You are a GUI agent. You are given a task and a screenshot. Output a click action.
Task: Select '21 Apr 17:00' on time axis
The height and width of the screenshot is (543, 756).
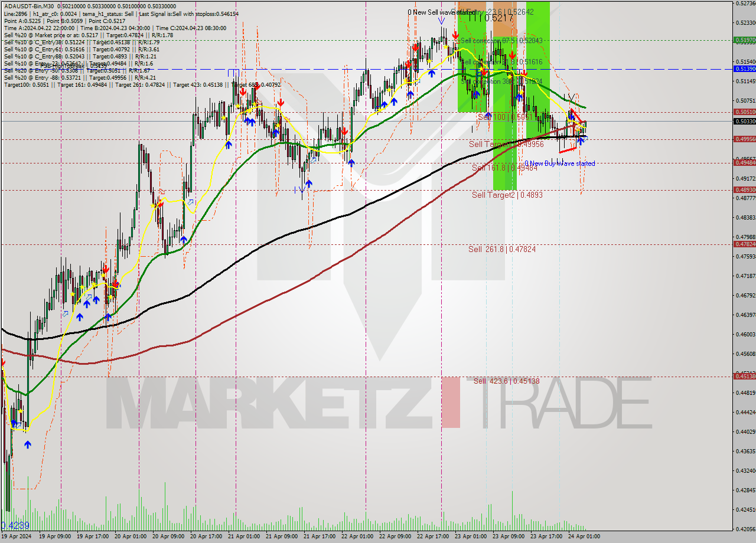coord(320,537)
